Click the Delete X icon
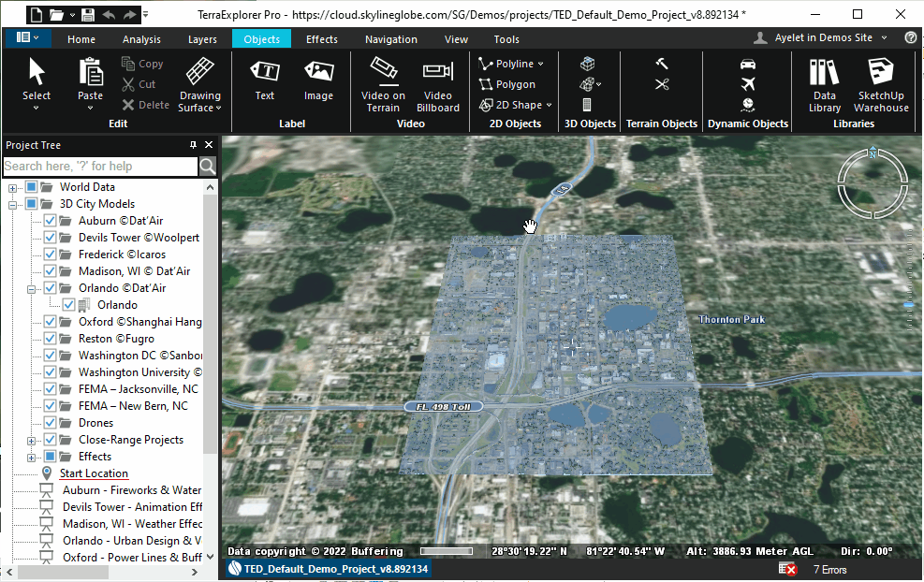This screenshot has height=582, width=924. pyautogui.click(x=128, y=105)
